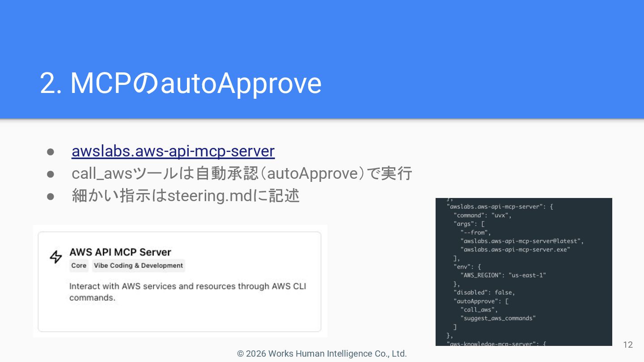
Task: Click the bullet text mentioning steering.md
Action: tap(186, 196)
